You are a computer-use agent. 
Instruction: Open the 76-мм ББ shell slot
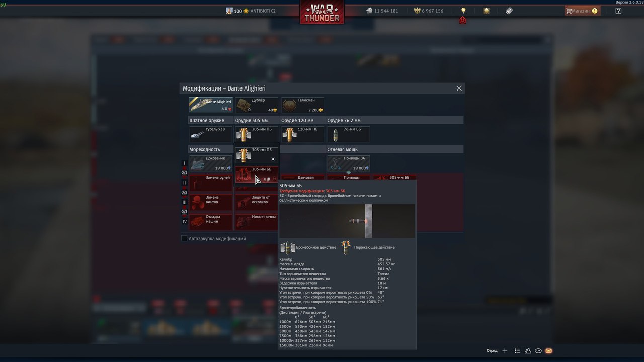[x=348, y=134]
